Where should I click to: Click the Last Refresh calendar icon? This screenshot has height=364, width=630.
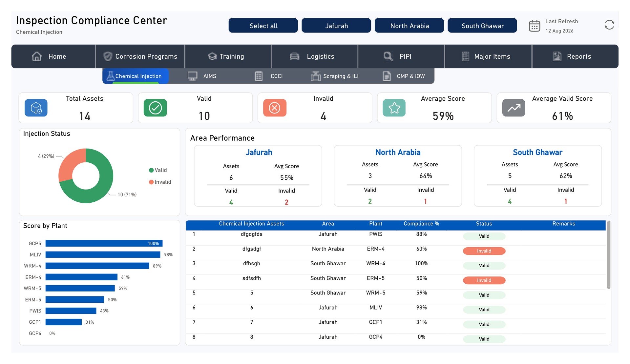pyautogui.click(x=535, y=26)
